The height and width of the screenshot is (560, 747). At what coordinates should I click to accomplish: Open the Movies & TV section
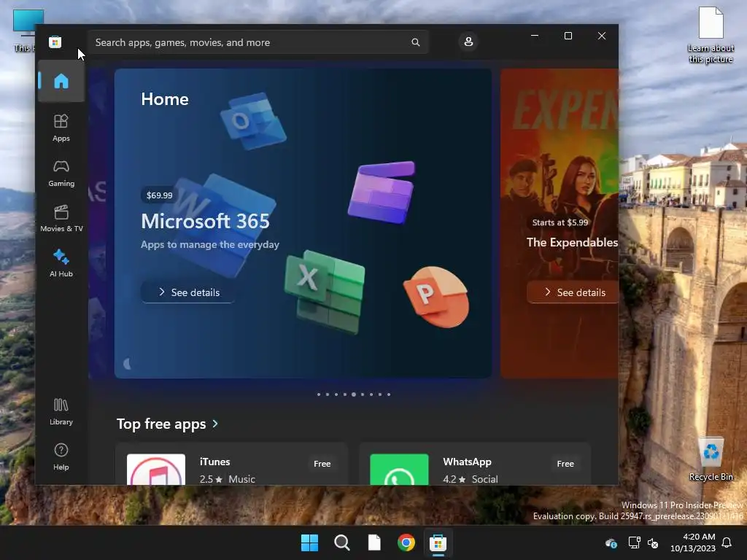click(61, 219)
